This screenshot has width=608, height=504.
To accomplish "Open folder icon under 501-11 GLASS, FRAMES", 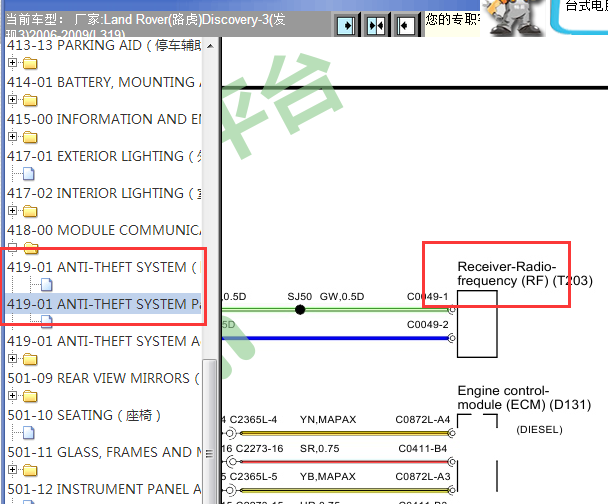I will pyautogui.click(x=30, y=470).
